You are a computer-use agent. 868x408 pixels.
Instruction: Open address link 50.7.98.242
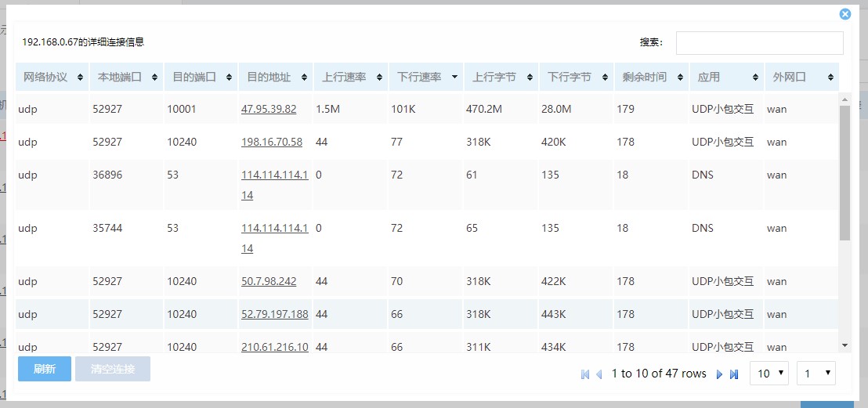(269, 281)
